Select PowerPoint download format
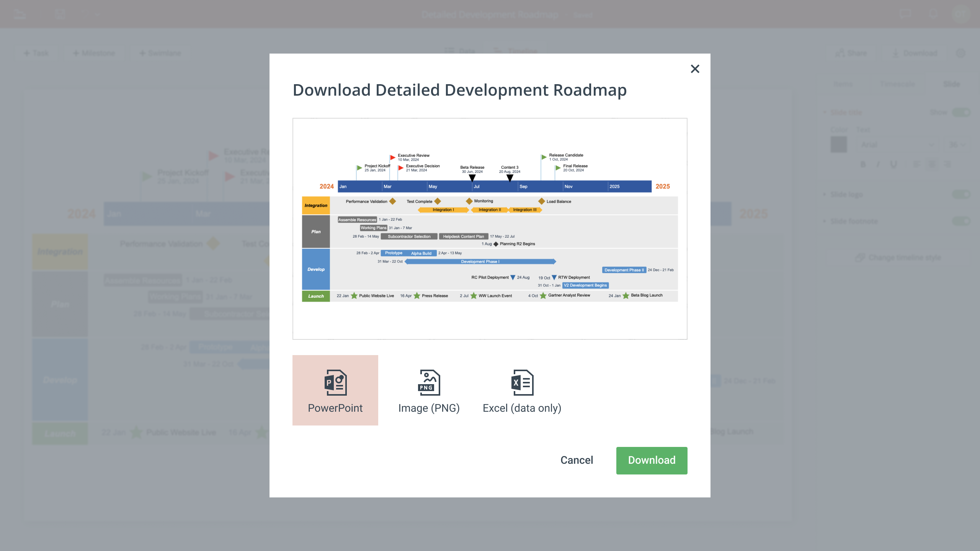This screenshot has width=980, height=551. point(335,390)
